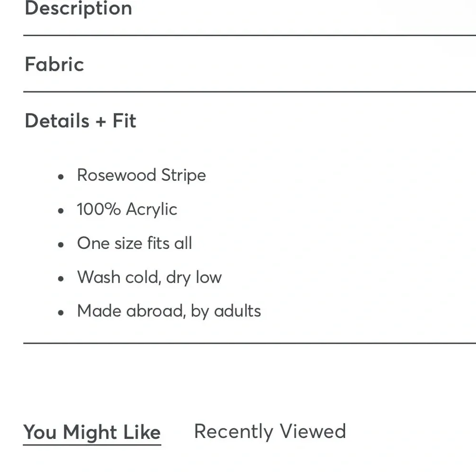Click the bullet beside One size fits all
Screen dimensions: 476x476
[60, 245]
